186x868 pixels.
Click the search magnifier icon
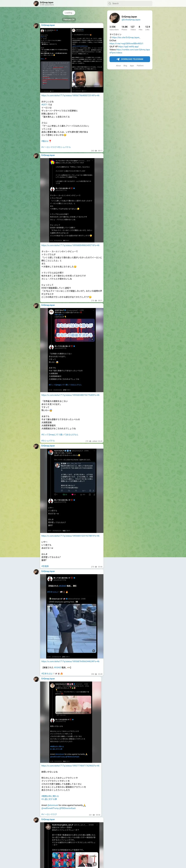click(110, 3)
